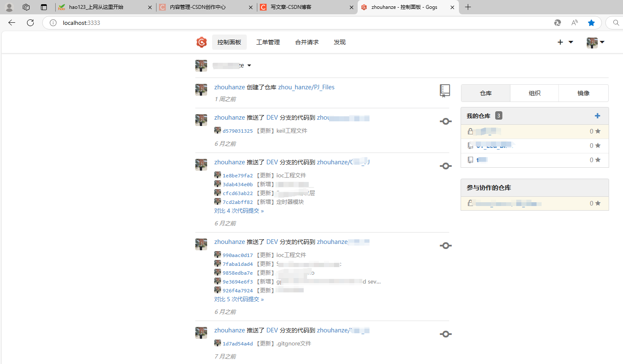Screen dimensions: 623x364
Task: Click the lock icon in 参与协作的仓库 list
Action: point(470,203)
